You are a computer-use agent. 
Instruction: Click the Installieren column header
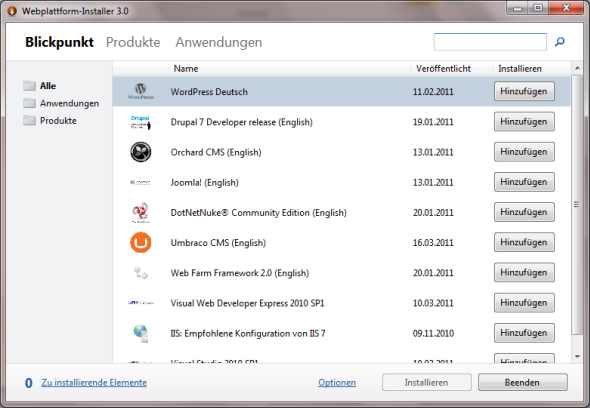click(x=532, y=69)
